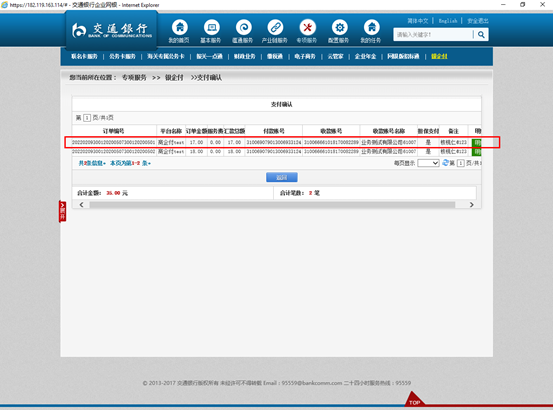The image size is (553, 410).
Task: Click the green detail button in the first order row
Action: coord(476,142)
